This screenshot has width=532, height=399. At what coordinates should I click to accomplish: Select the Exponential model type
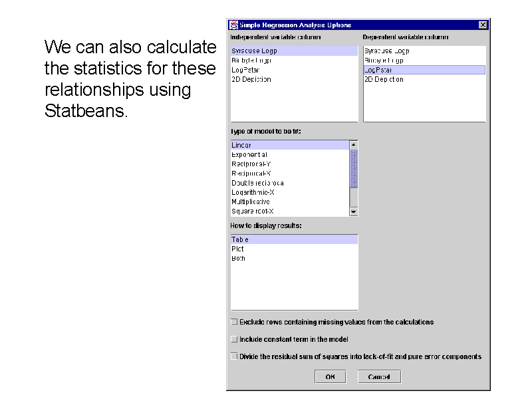[249, 154]
